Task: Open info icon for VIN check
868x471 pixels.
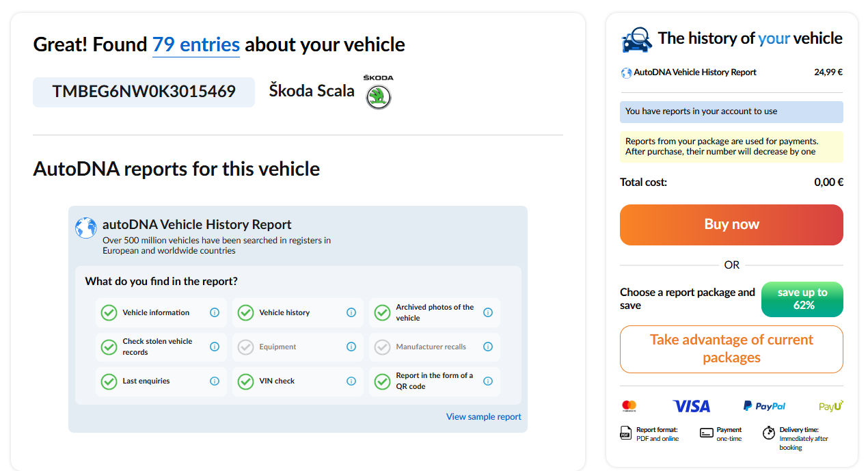Action: [351, 381]
